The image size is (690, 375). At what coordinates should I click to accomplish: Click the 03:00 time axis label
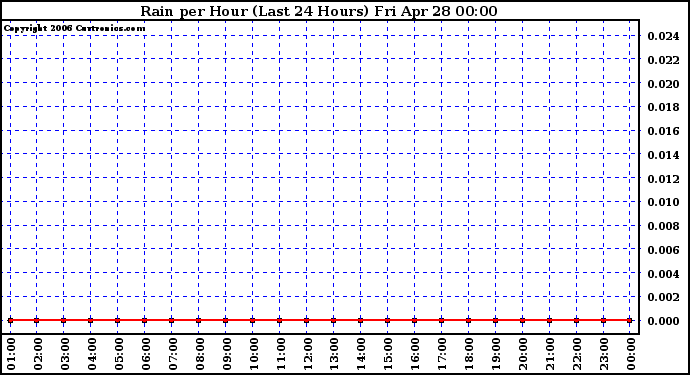[x=65, y=354]
